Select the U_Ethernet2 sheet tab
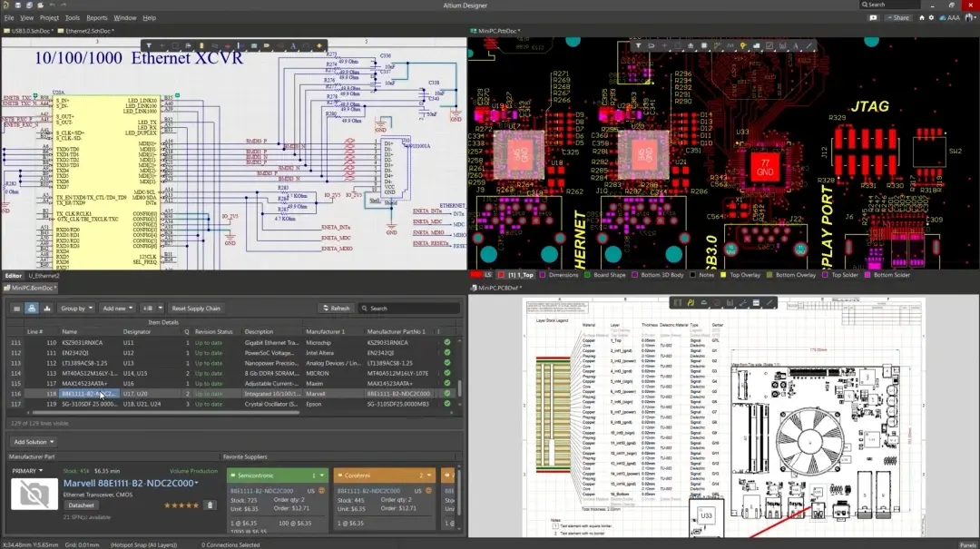 (x=44, y=276)
